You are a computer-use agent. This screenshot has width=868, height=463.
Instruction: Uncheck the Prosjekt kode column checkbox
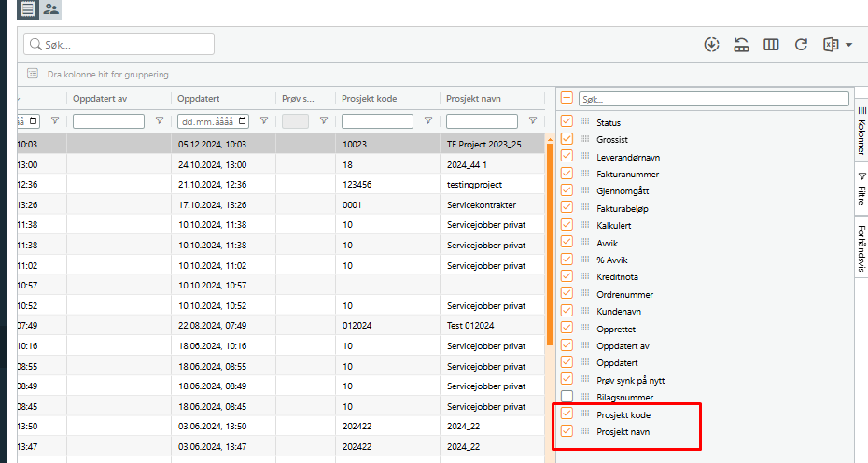point(567,414)
